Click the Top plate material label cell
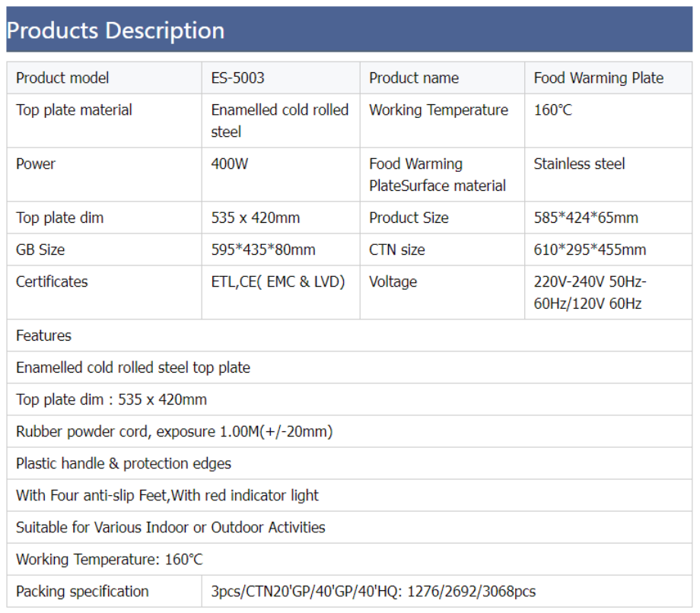The height and width of the screenshot is (613, 700). point(74,110)
